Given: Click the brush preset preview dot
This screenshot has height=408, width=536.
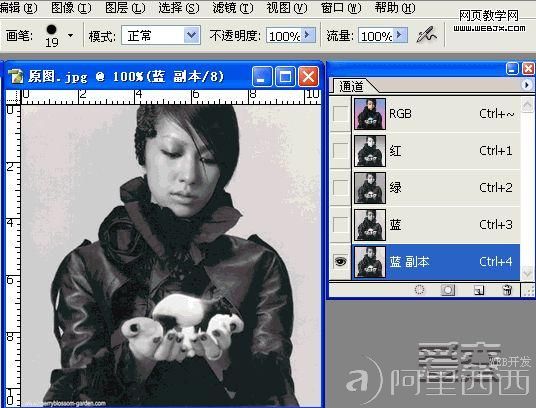Looking at the screenshot, I should click(x=52, y=30).
